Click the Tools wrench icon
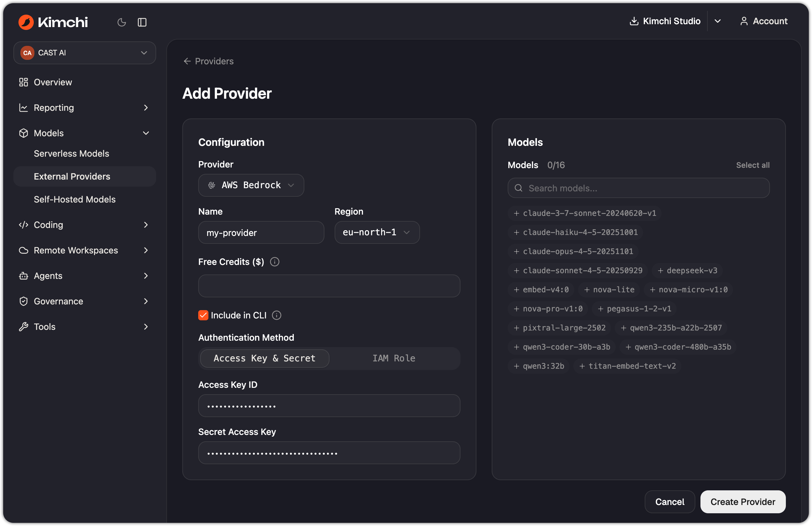Viewport: 812px width, 526px height. point(24,327)
